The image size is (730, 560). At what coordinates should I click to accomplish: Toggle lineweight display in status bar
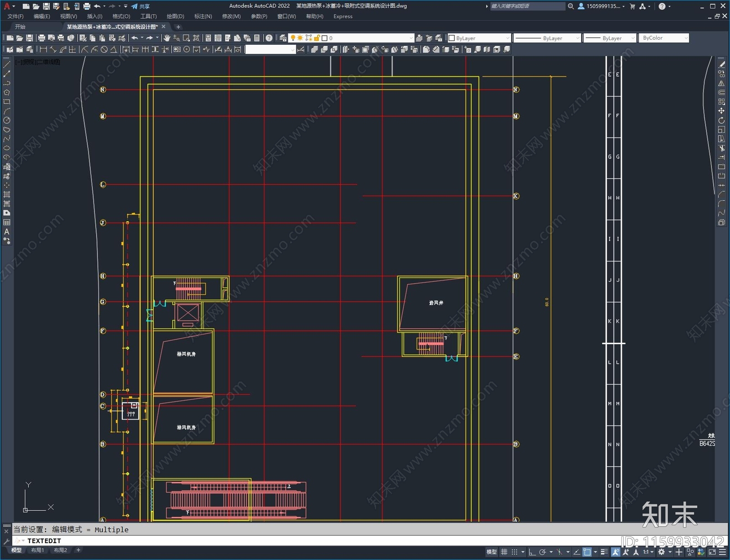[605, 552]
